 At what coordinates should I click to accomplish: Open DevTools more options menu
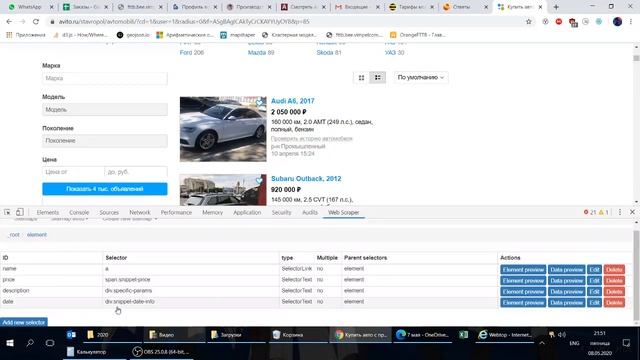[620, 212]
